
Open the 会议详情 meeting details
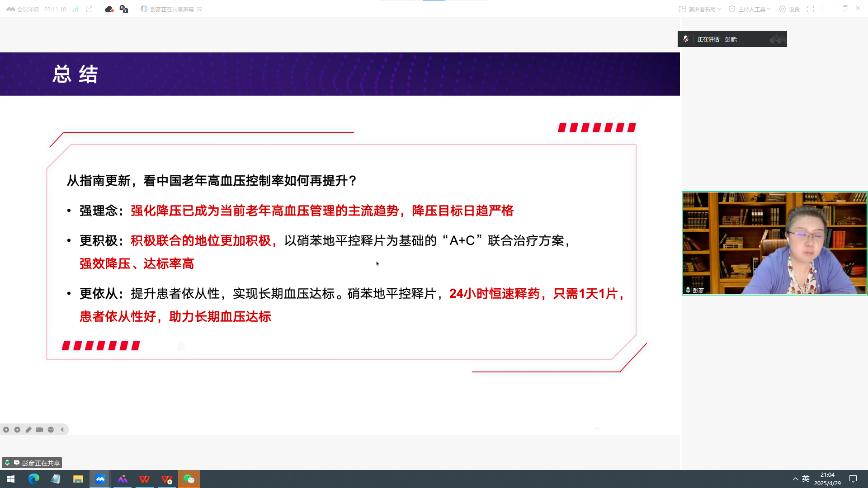pos(23,9)
